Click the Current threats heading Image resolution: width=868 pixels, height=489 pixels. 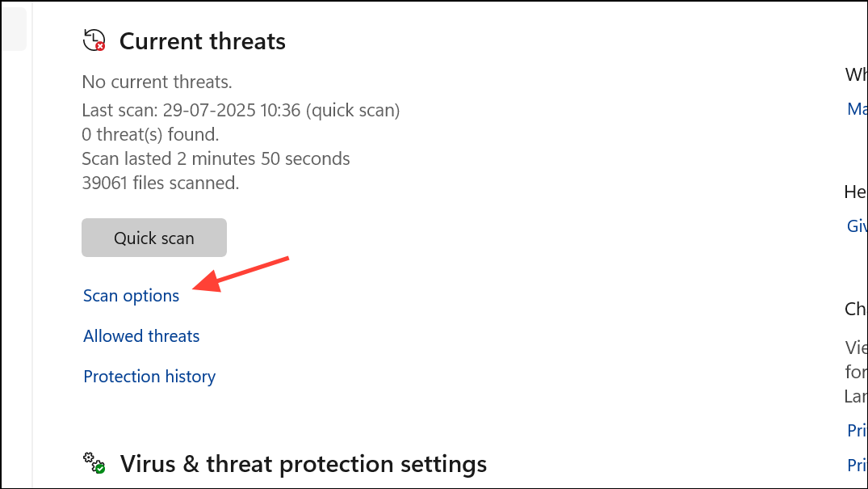tap(202, 41)
